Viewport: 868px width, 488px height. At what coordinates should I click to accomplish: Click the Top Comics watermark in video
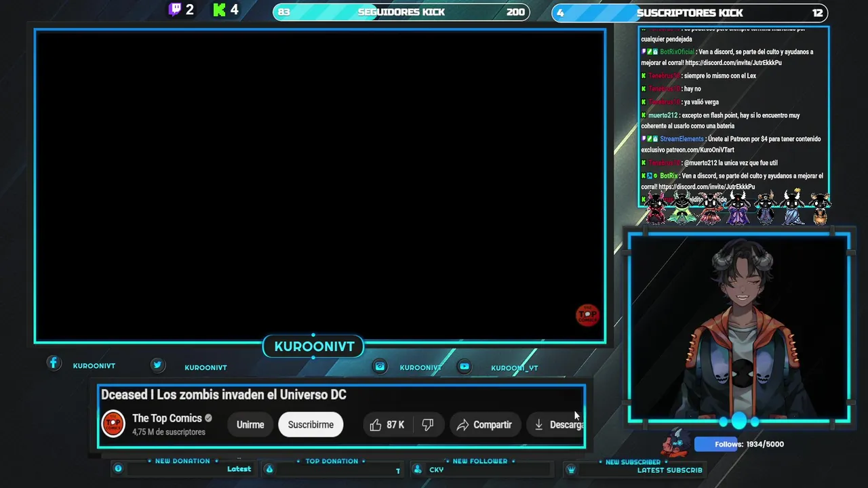[x=587, y=314]
